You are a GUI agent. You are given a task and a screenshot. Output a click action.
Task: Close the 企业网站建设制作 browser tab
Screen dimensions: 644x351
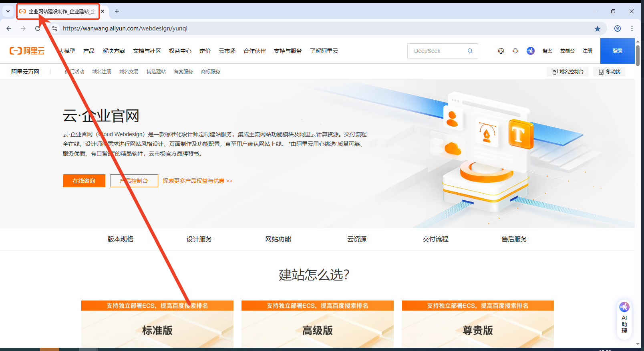103,11
